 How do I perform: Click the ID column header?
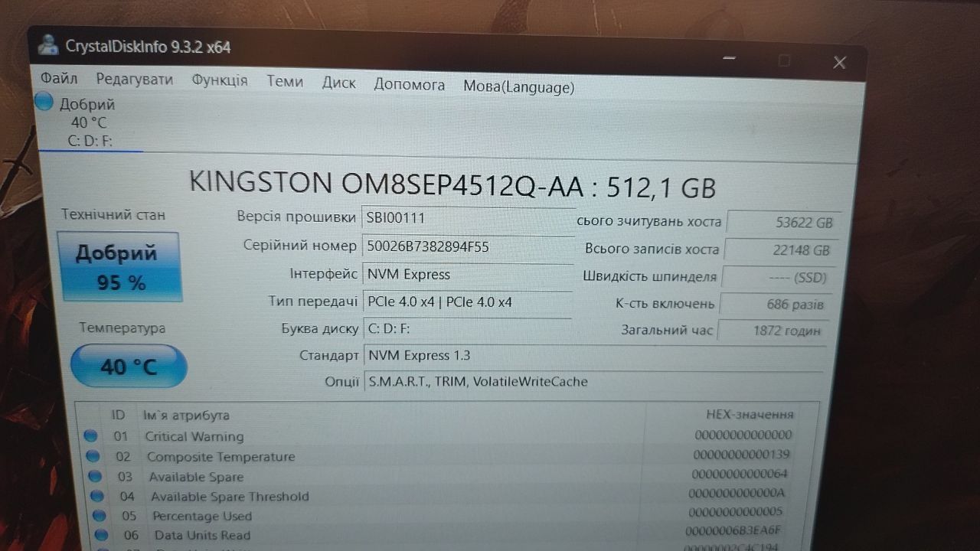point(119,415)
